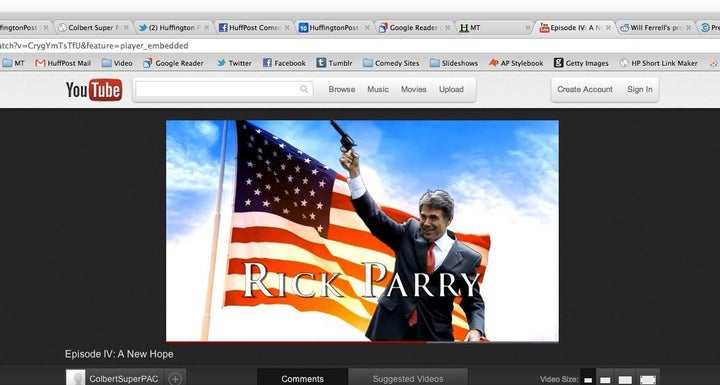Viewport: 720px width, 385px height.
Task: Click the search magnifier icon
Action: click(x=304, y=89)
